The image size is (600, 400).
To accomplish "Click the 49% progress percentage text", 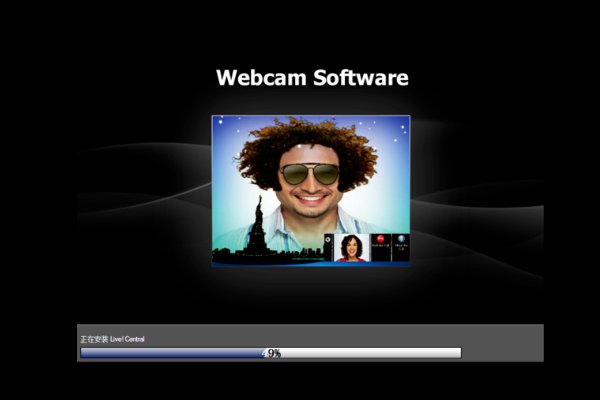I will 271,353.
